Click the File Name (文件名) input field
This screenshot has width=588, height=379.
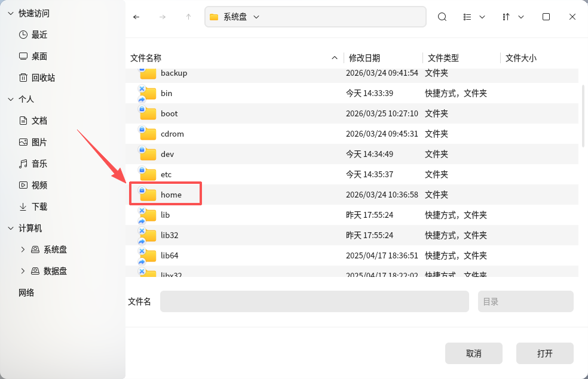314,301
